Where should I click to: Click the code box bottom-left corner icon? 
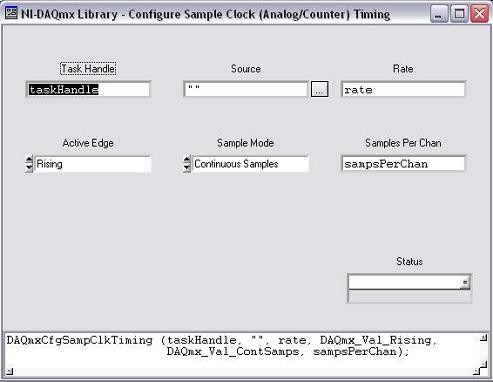(x=10, y=371)
